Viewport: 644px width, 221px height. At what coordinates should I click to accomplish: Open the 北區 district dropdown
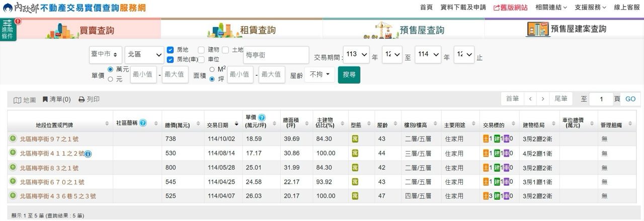point(144,54)
